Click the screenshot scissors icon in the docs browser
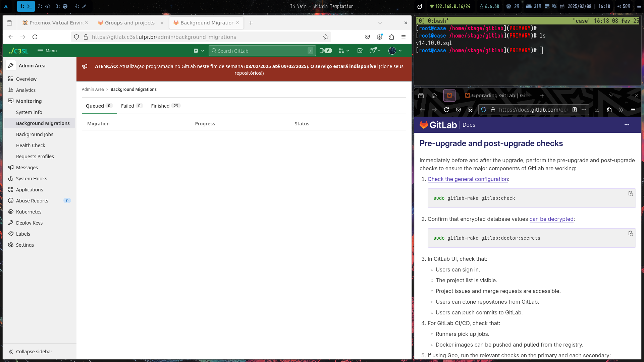The height and width of the screenshot is (362, 644). (x=471, y=110)
